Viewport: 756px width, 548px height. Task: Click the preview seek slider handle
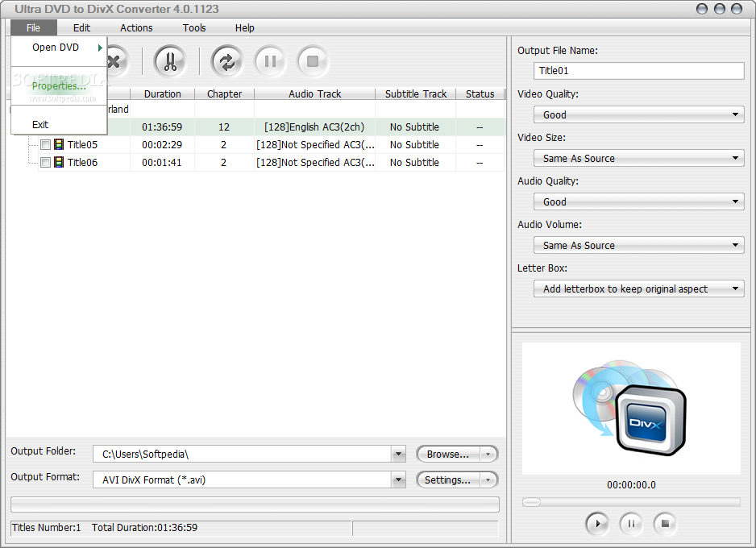click(x=531, y=502)
